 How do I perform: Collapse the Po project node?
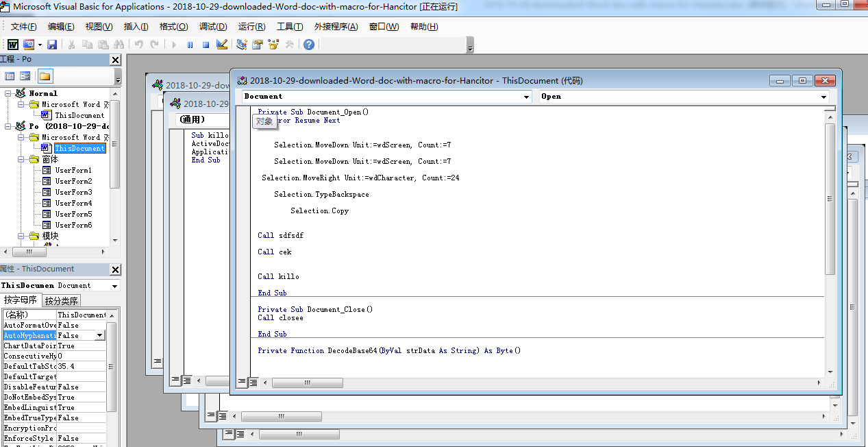point(8,126)
